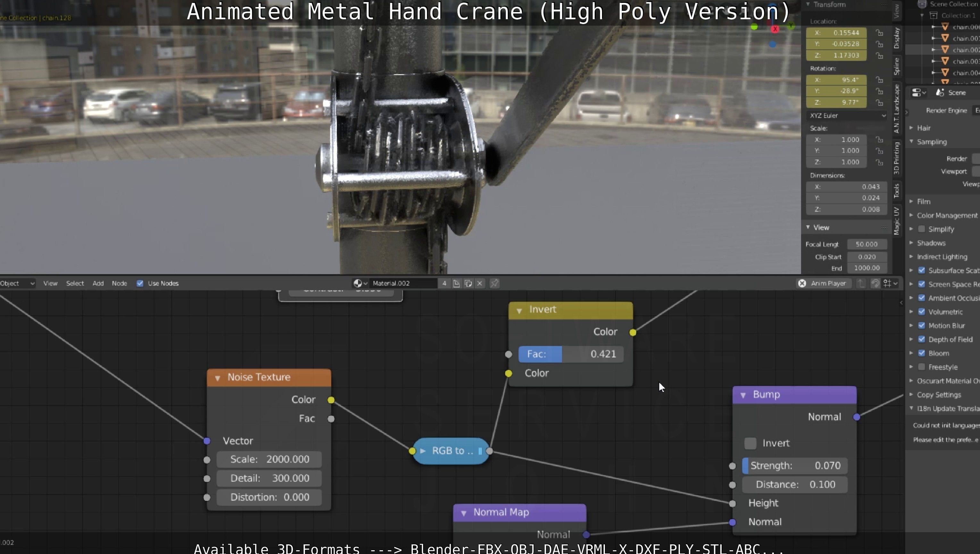The height and width of the screenshot is (554, 980).
Task: Enable the Simplify checkbox
Action: tap(921, 229)
